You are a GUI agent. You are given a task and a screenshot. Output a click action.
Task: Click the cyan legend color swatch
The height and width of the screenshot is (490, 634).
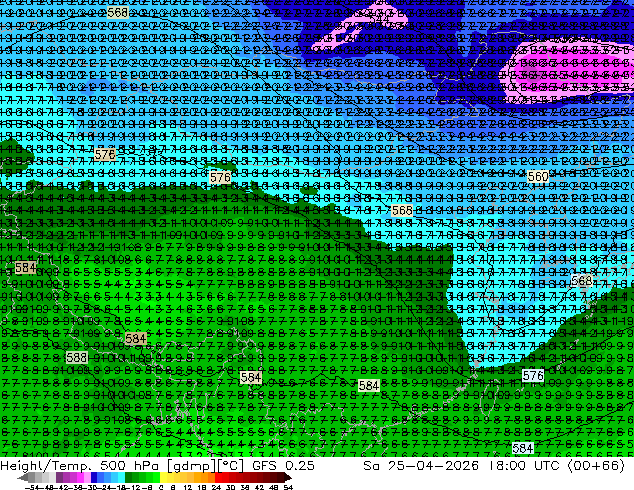click(x=121, y=478)
